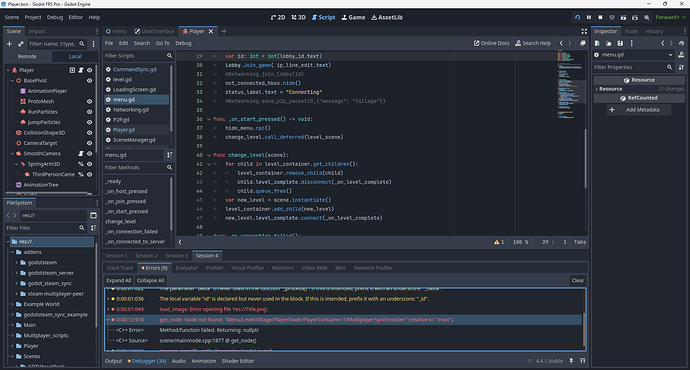Stop the running project
Screen dimensions: 690x370
click(x=600, y=18)
